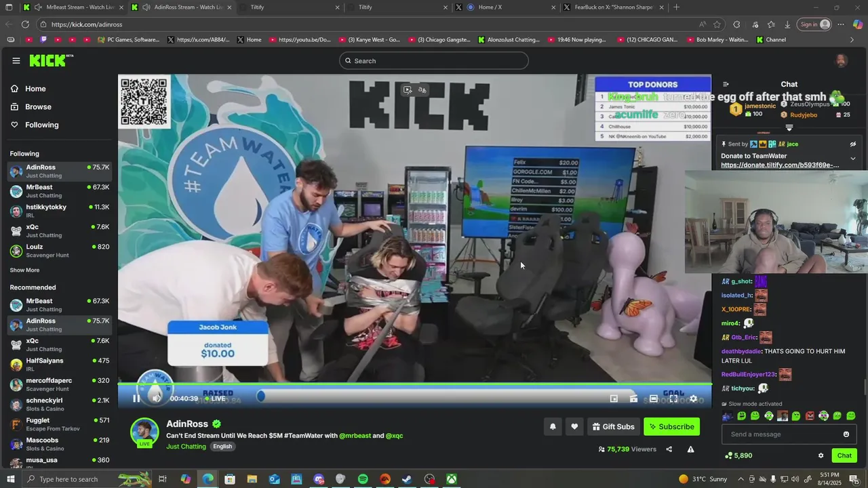Screen dimensions: 868x488
Task: Share the stream using share icon
Action: tap(669, 449)
